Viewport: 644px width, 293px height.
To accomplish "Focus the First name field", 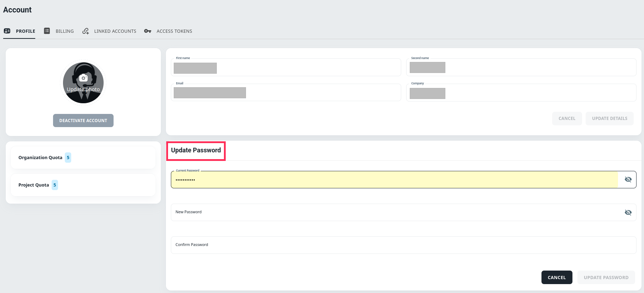I will [286, 67].
